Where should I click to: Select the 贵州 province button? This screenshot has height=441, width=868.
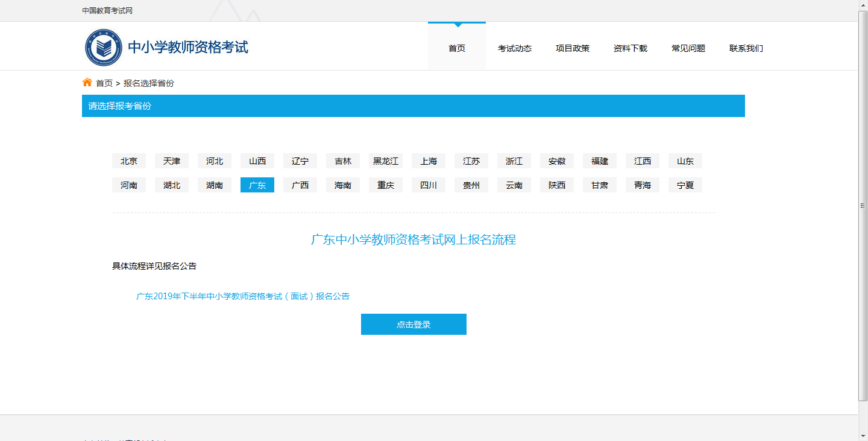[471, 185]
